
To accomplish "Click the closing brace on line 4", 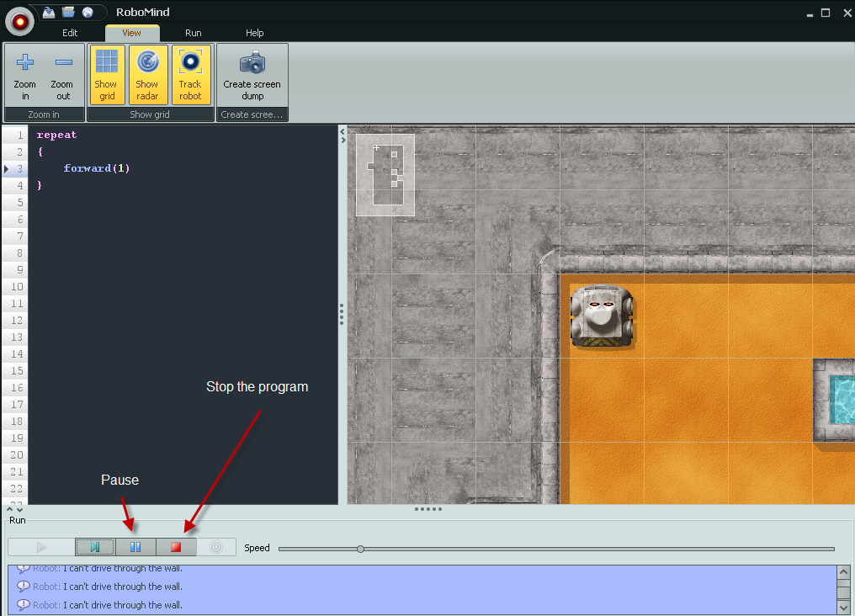I will [40, 185].
